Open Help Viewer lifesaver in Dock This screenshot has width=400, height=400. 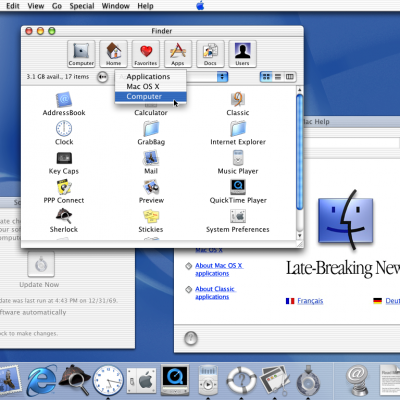[242, 380]
